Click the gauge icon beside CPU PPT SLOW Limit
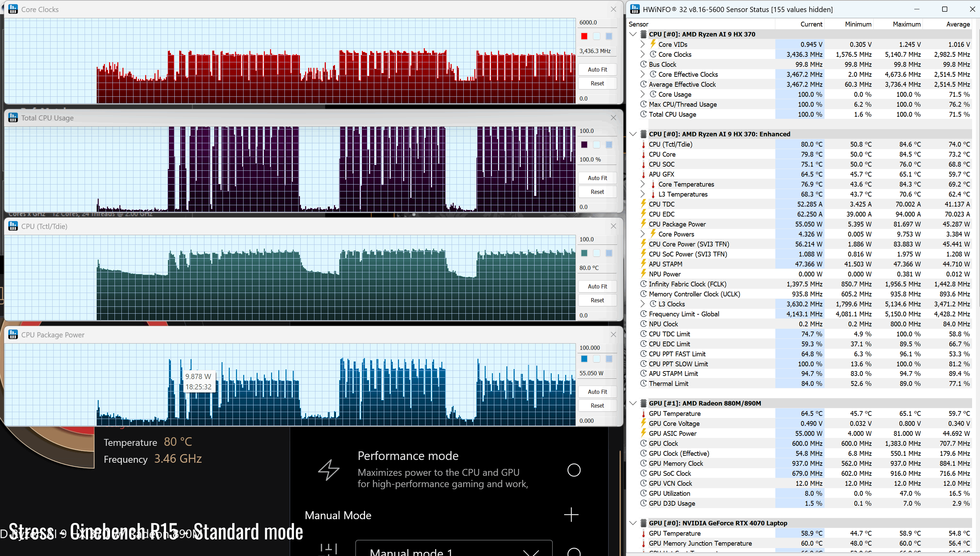The width and height of the screenshot is (980, 556). pos(643,364)
